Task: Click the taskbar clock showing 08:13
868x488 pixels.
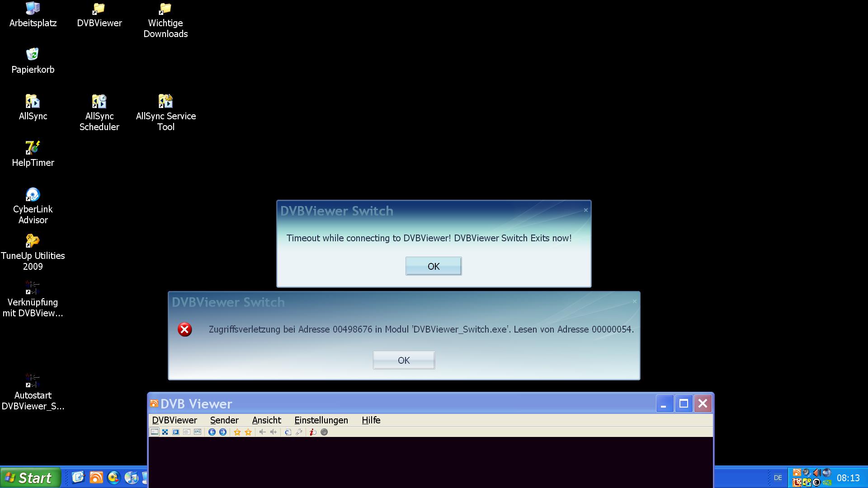Action: [x=848, y=478]
